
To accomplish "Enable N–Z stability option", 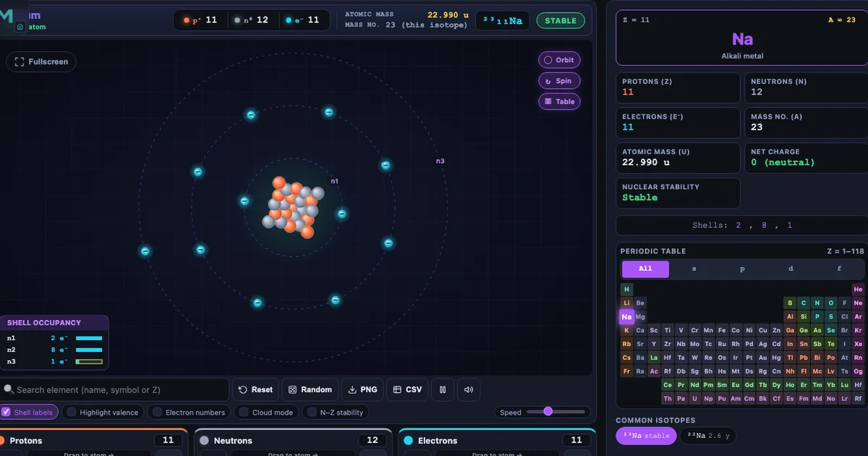I will 335,412.
